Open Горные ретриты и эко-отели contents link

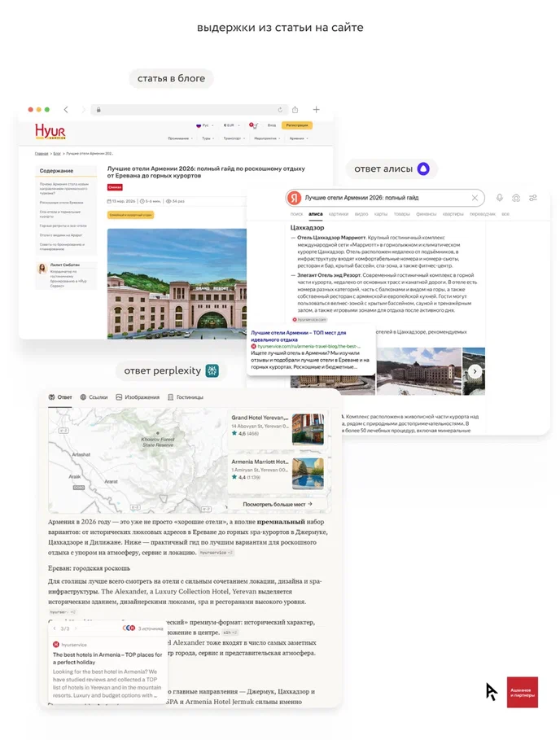click(x=63, y=226)
